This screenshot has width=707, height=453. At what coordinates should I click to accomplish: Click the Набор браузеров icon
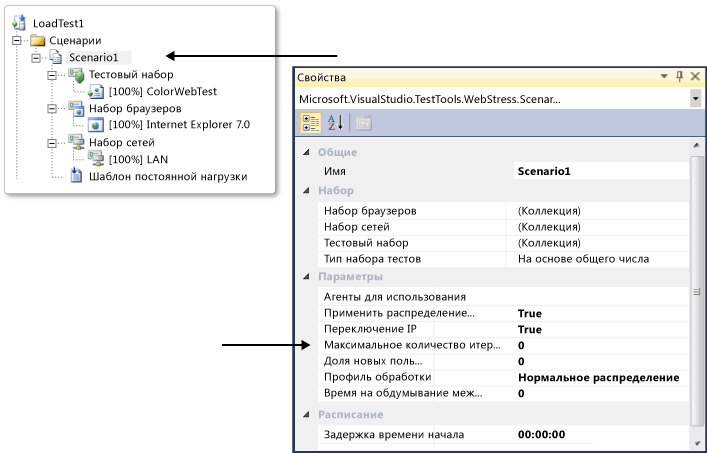point(76,109)
